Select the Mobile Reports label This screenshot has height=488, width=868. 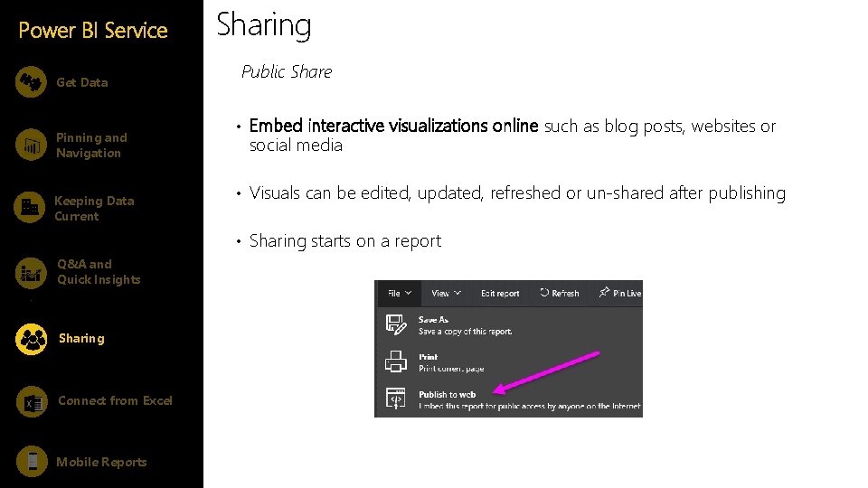coord(101,462)
